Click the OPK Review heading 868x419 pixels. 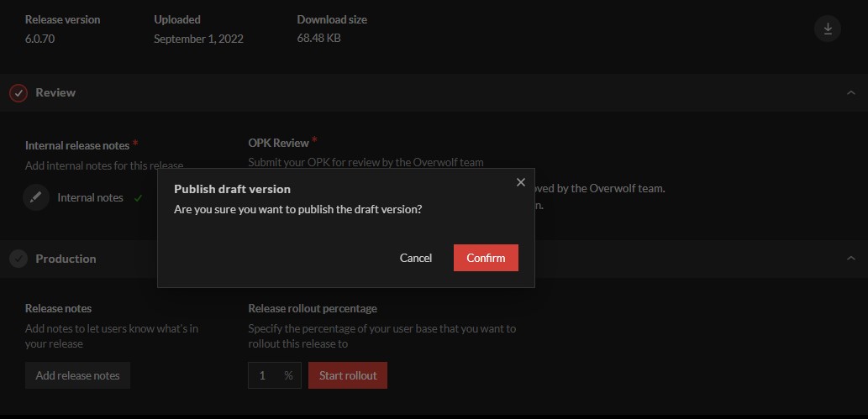278,143
